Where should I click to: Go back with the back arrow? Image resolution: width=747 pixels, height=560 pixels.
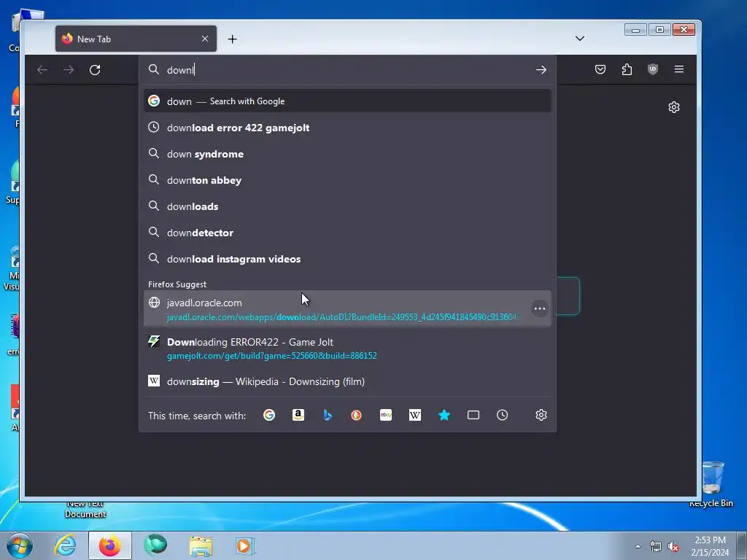pyautogui.click(x=42, y=70)
